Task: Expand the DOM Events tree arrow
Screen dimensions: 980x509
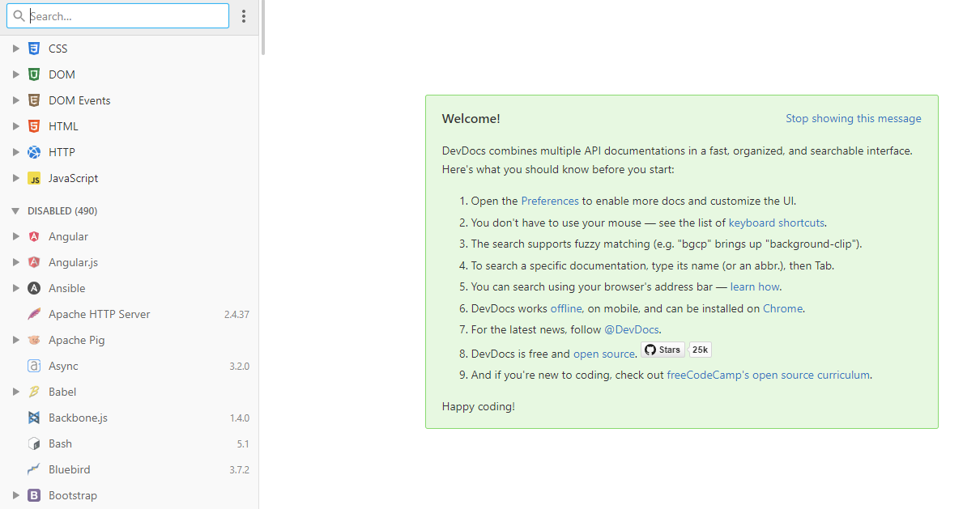Action: [15, 100]
